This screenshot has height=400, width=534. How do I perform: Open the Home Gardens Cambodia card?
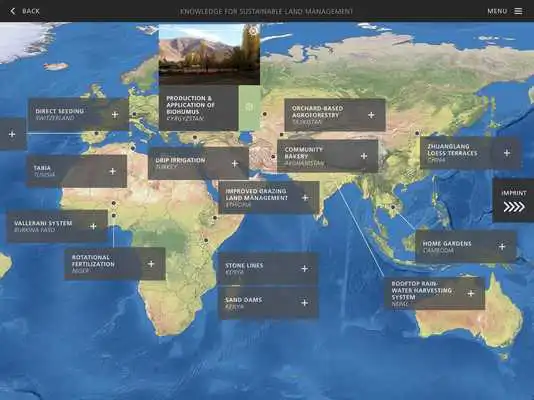coord(466,246)
